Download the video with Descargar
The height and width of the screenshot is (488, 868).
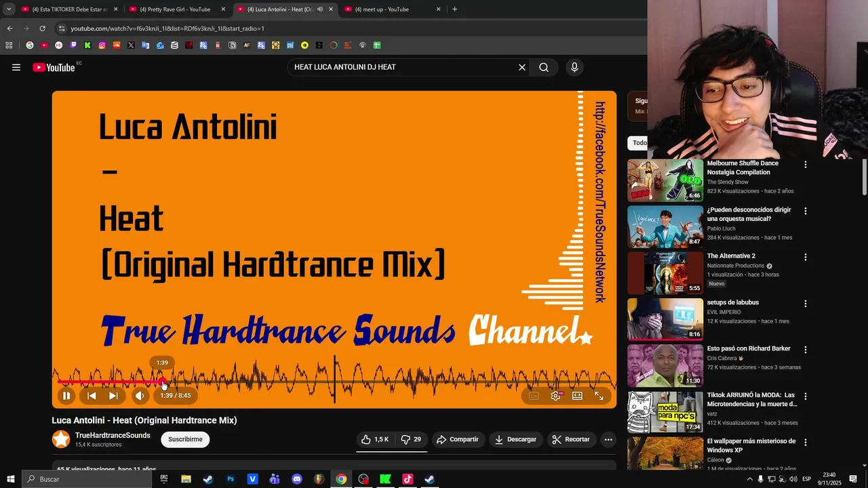point(515,439)
